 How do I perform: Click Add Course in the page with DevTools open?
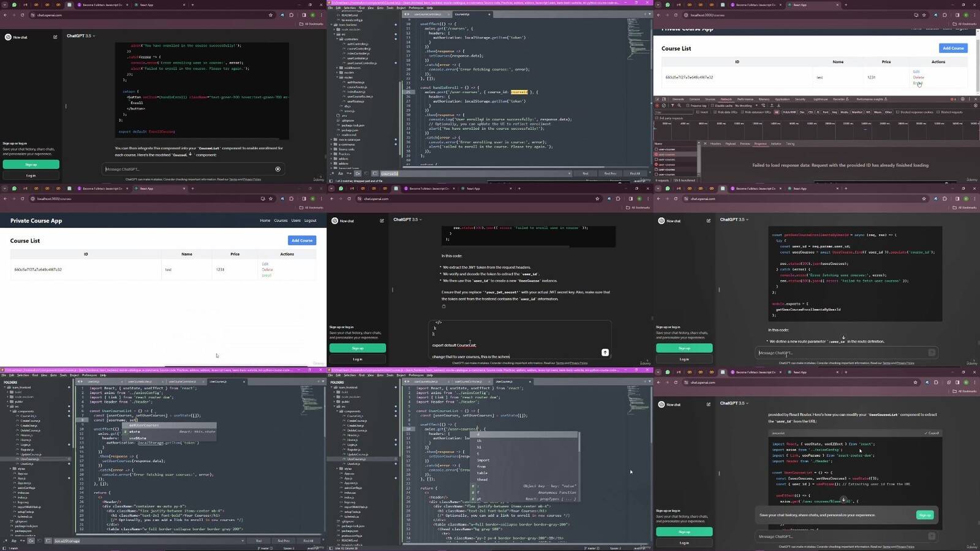[x=953, y=48]
